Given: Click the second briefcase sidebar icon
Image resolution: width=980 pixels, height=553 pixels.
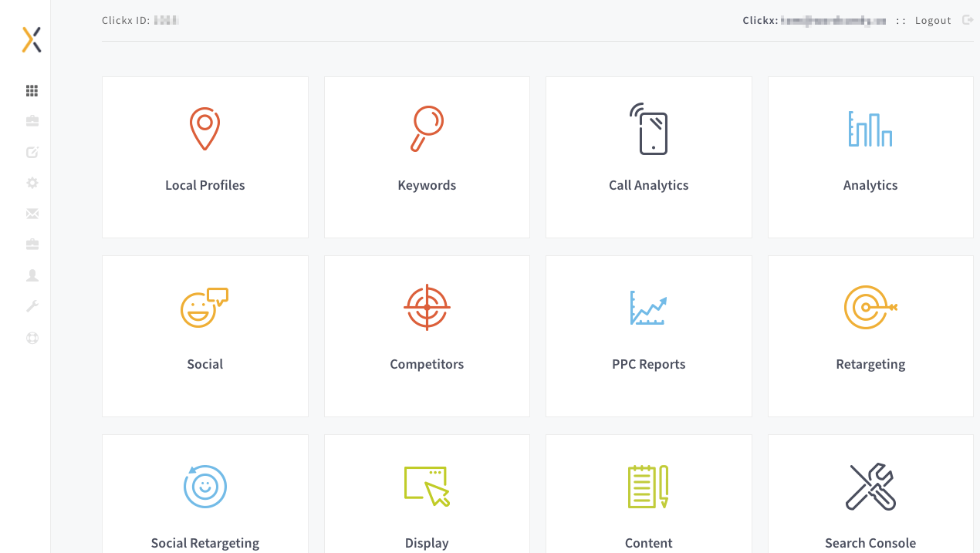Looking at the screenshot, I should click(x=32, y=244).
